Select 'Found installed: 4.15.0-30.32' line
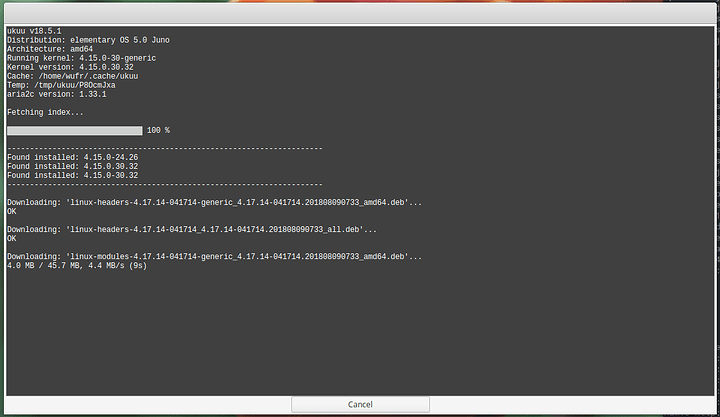The width and height of the screenshot is (720, 417). 73,175
